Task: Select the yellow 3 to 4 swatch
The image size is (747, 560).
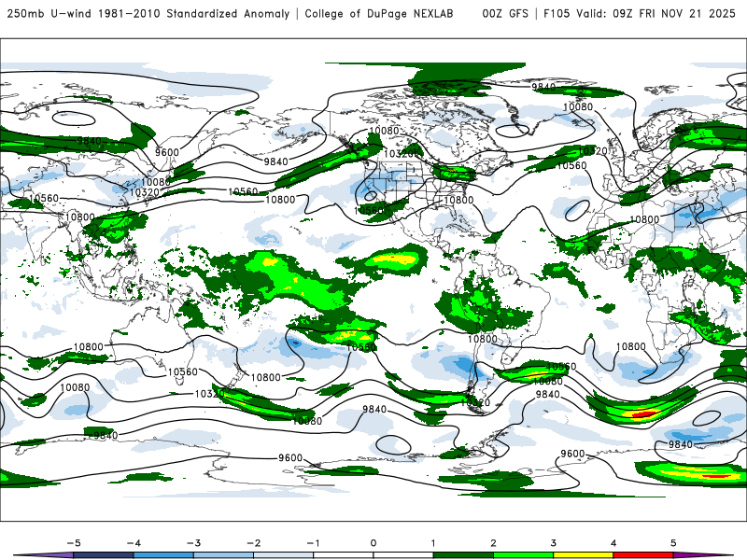Action: 584,555
